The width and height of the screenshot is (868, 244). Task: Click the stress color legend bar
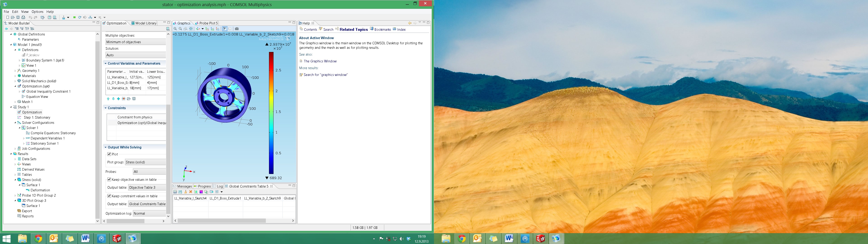tap(271, 113)
